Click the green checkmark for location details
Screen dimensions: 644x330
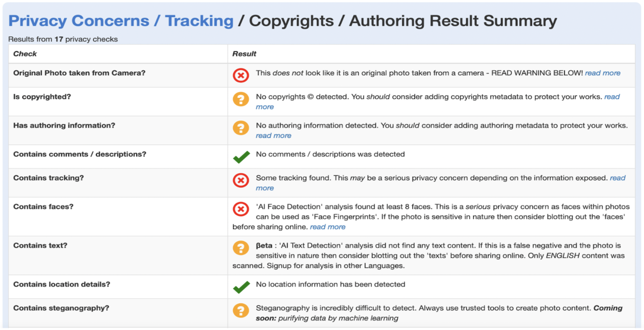[x=241, y=287]
